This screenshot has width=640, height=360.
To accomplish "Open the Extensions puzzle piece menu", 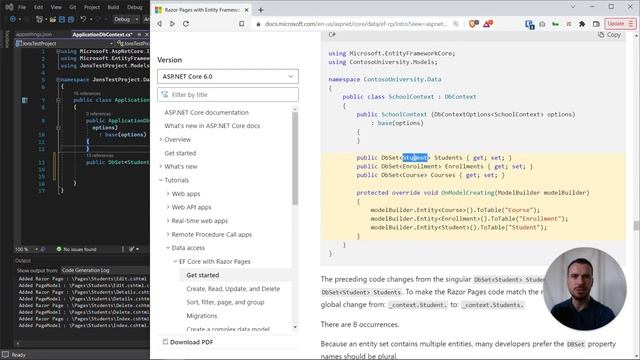I will (x=582, y=24).
